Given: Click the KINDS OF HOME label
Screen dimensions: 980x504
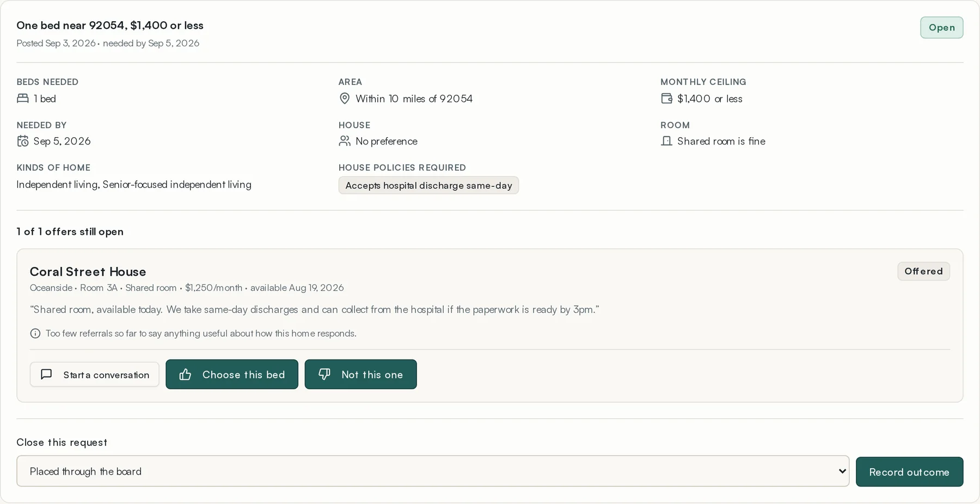Looking at the screenshot, I should [53, 168].
